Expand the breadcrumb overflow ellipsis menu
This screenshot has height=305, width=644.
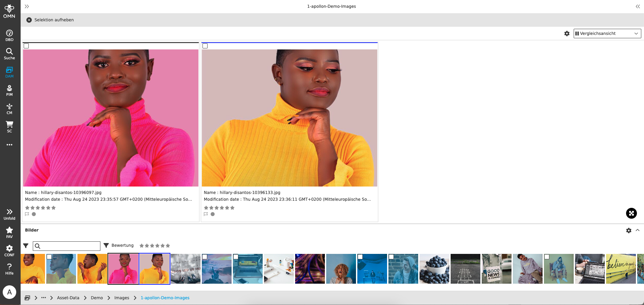(x=44, y=298)
